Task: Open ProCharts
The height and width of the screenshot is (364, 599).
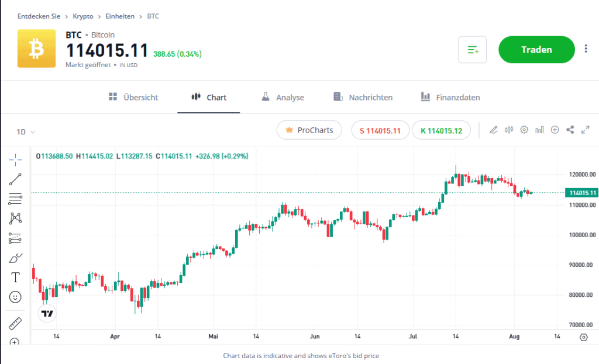Action: [x=309, y=130]
